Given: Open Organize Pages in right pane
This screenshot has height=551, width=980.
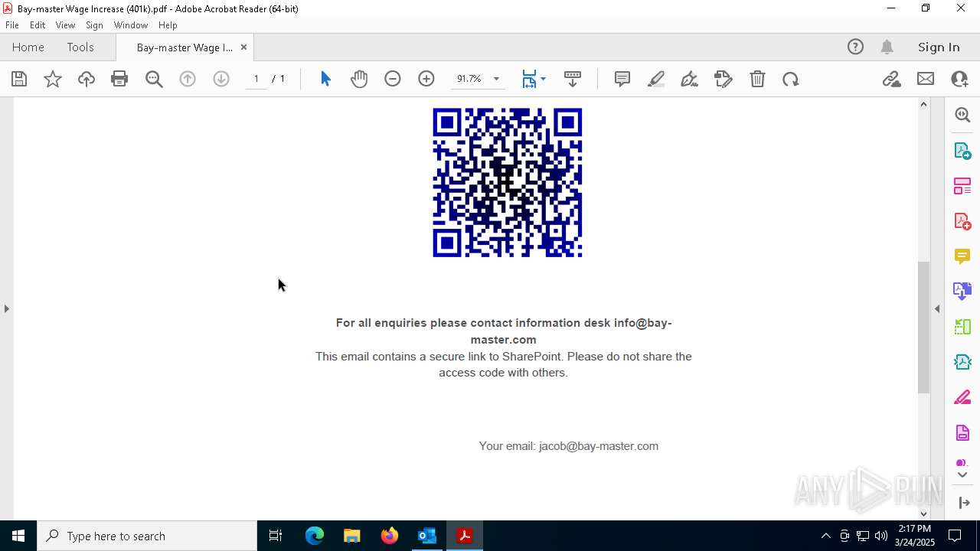Looking at the screenshot, I should coord(962,186).
